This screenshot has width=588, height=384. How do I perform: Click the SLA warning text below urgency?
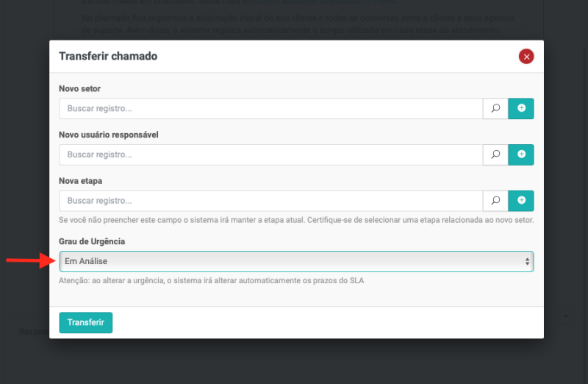coord(211,280)
